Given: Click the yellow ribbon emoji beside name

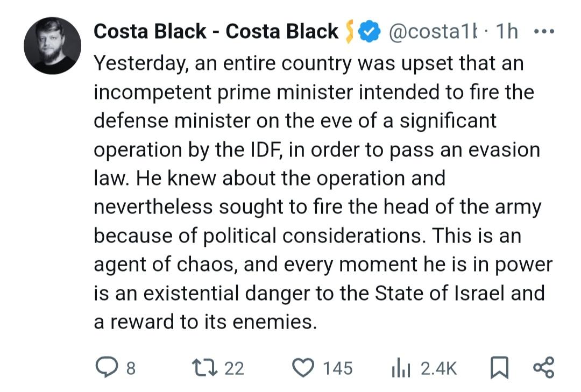Looking at the screenshot, I should tap(349, 32).
